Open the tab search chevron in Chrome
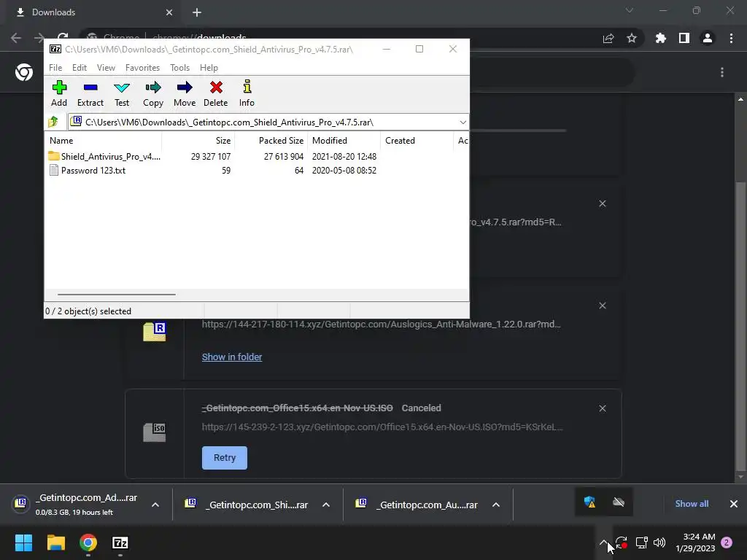This screenshot has height=560, width=747. tap(630, 10)
